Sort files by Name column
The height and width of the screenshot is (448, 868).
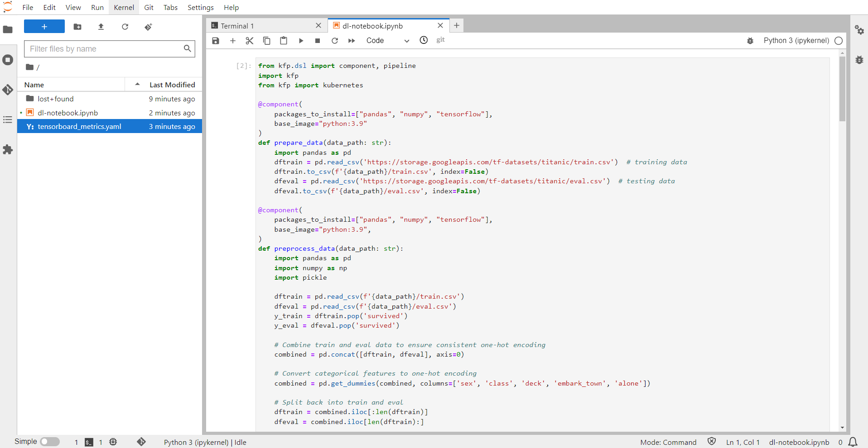click(71, 85)
